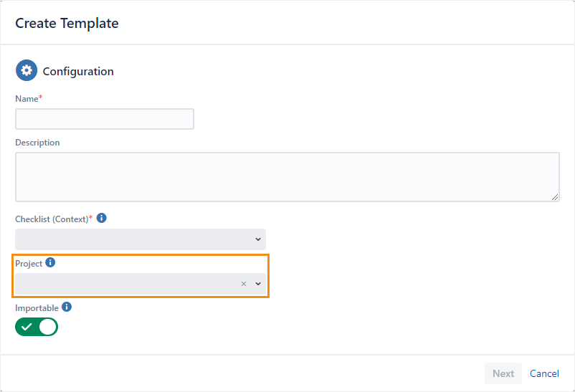The height and width of the screenshot is (392, 575).
Task: Click the Configuration section heading text
Action: (78, 72)
